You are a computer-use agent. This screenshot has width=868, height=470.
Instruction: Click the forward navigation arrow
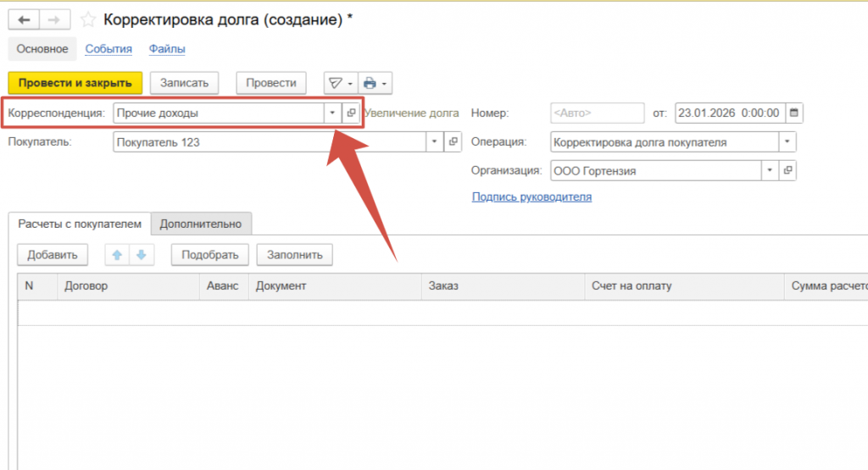(x=53, y=19)
